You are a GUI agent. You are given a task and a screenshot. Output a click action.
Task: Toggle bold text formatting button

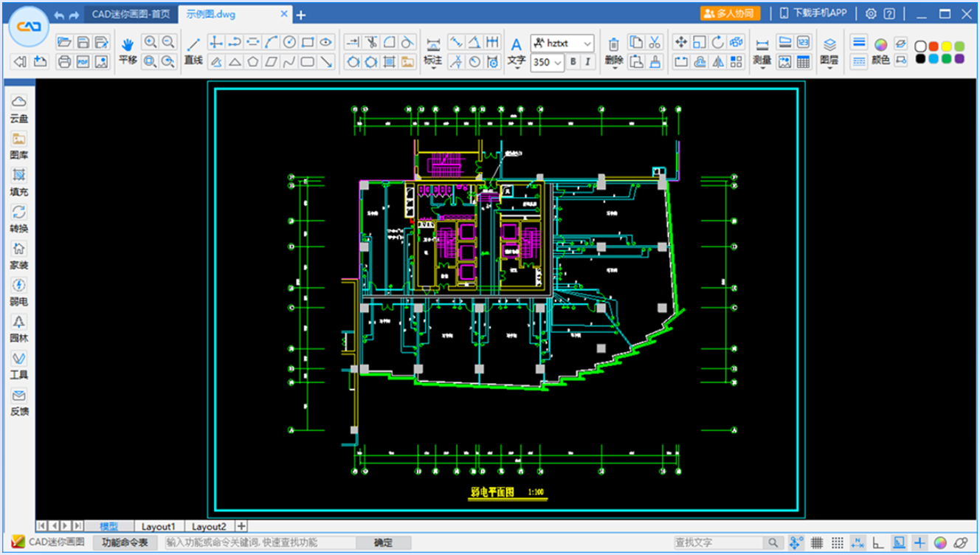click(574, 62)
